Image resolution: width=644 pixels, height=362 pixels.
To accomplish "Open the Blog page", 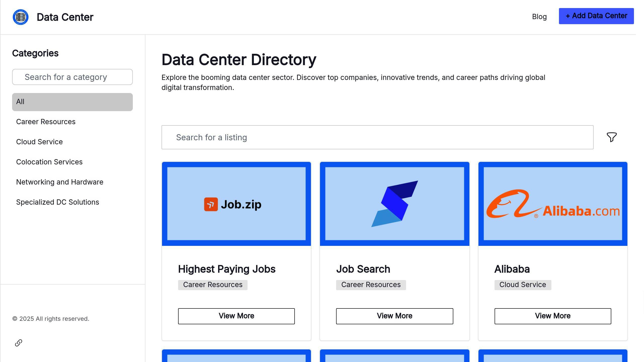I will pos(539,17).
